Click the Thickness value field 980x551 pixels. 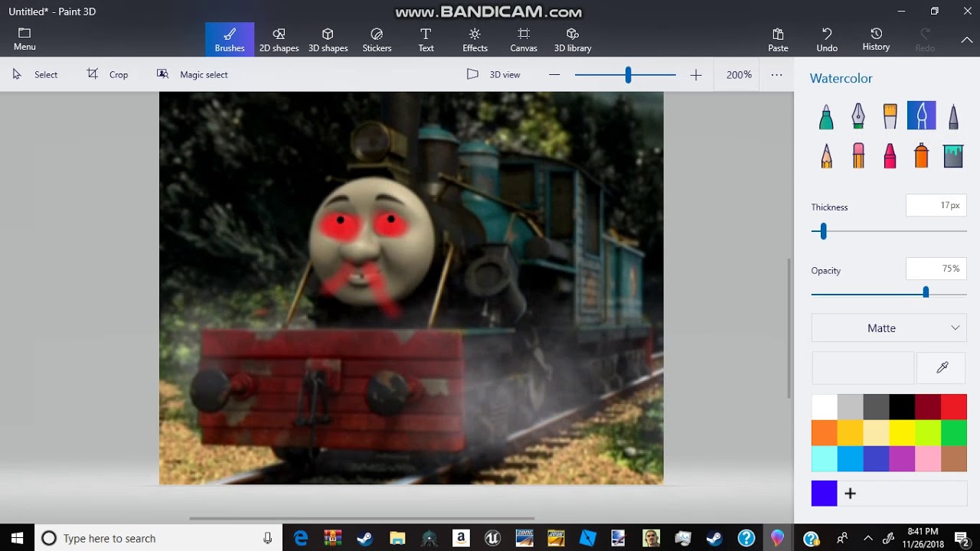(936, 205)
